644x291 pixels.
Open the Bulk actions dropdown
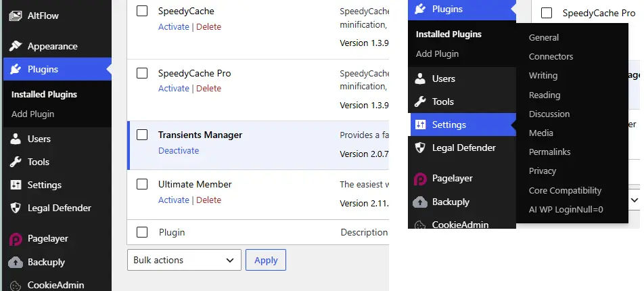click(x=184, y=260)
